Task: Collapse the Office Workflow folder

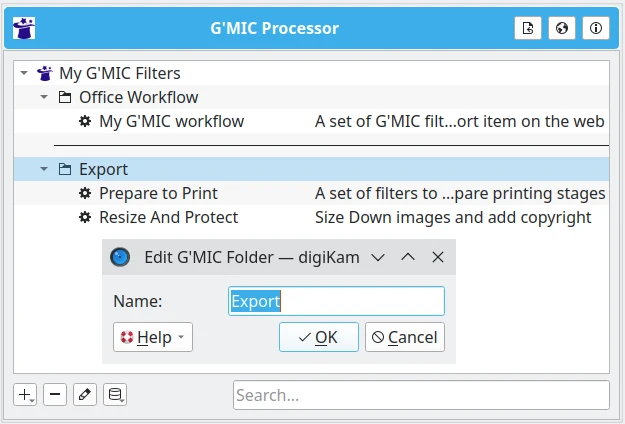Action: tap(44, 97)
